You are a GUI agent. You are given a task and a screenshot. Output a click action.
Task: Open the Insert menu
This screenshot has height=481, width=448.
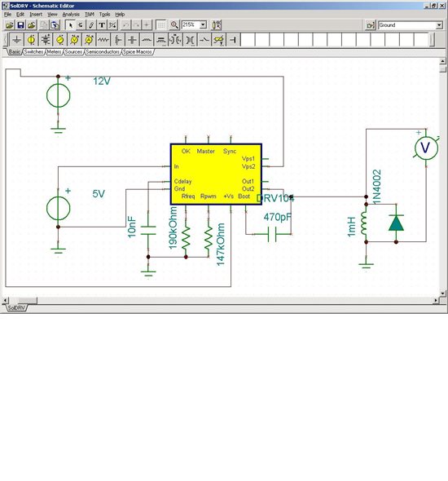pos(36,15)
